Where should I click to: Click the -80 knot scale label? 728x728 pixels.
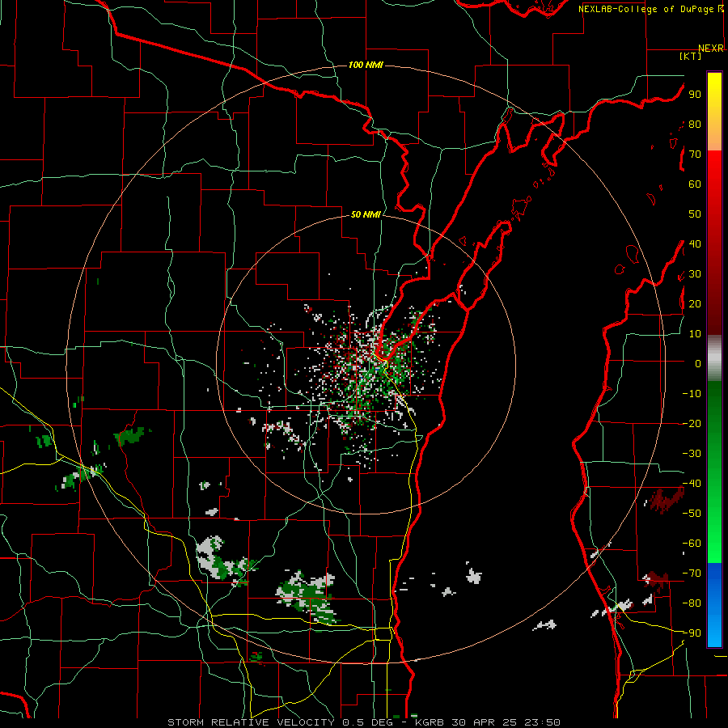(692, 603)
